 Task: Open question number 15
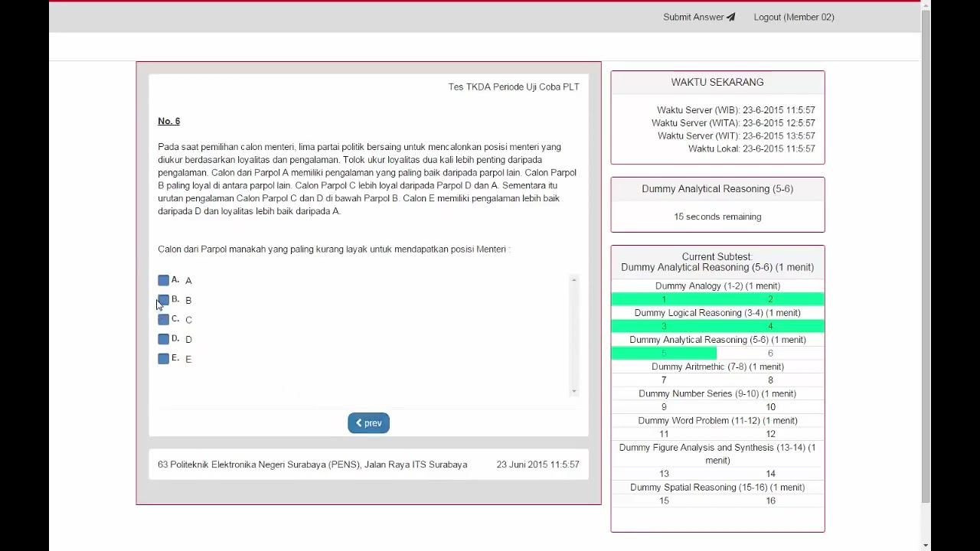click(x=664, y=500)
